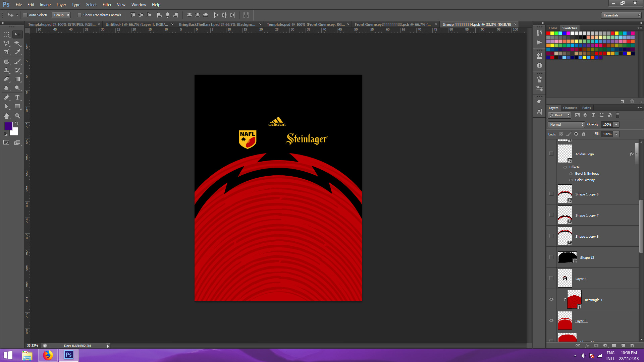Toggle Quick Mask mode
This screenshot has width=644, height=362.
6,142
